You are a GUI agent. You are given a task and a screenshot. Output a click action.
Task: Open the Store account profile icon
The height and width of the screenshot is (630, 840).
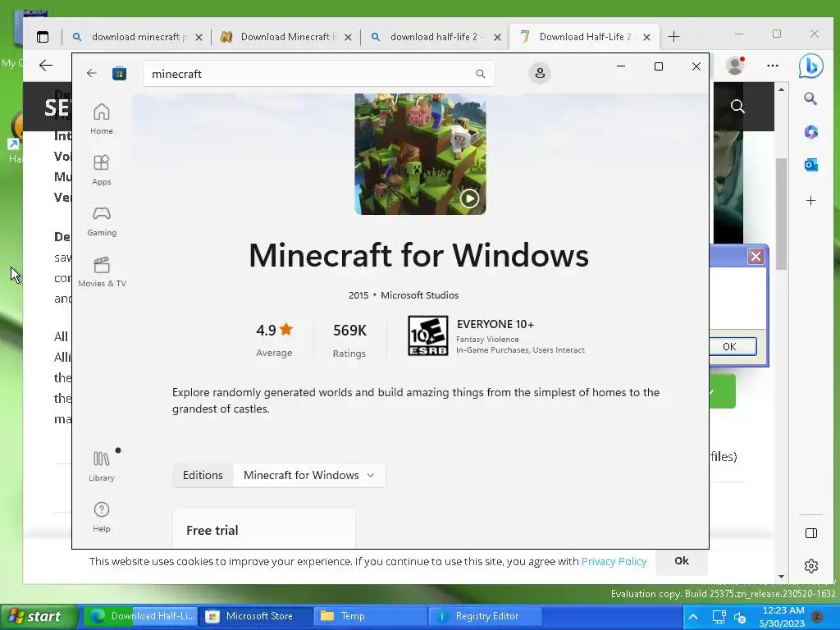pos(540,73)
